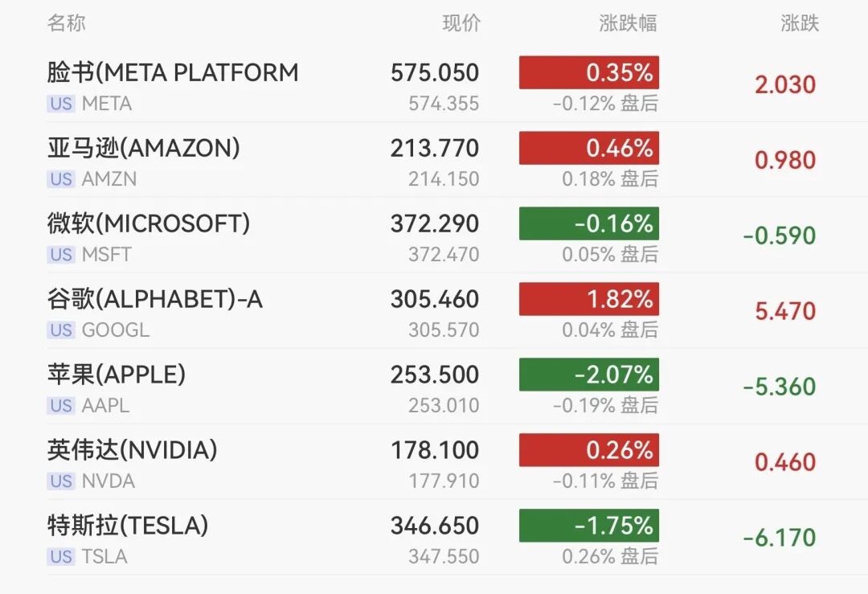Open the 英伟达(NVIDIA) stock details
The height and width of the screenshot is (594, 868).
click(x=133, y=450)
